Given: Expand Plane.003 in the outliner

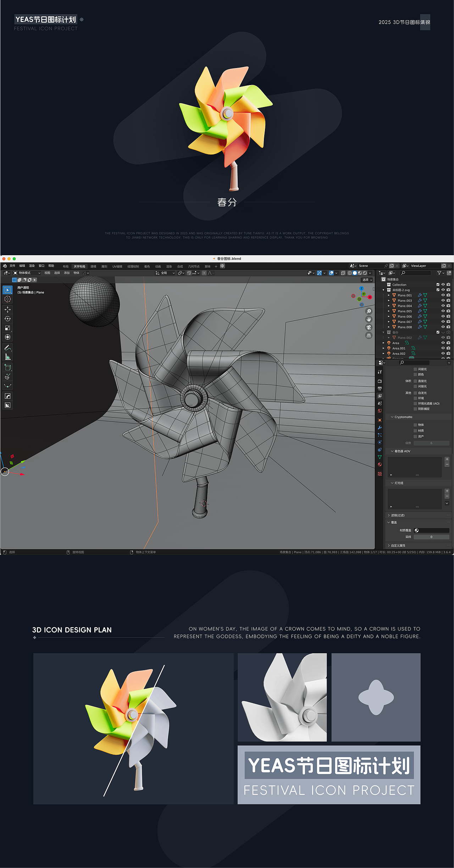Looking at the screenshot, I should pyautogui.click(x=389, y=301).
